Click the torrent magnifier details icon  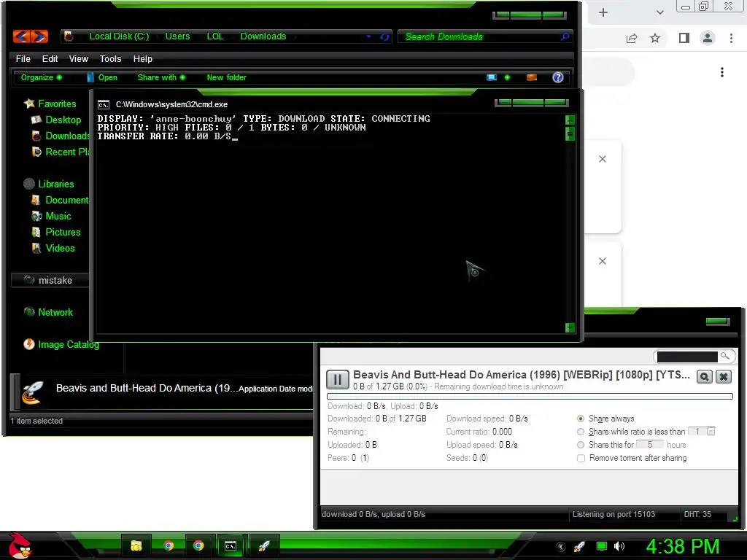point(704,377)
